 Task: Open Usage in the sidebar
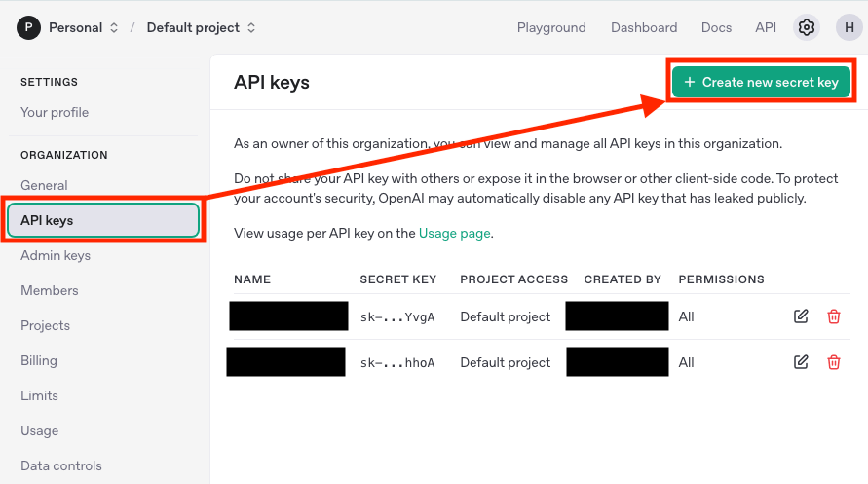39,430
